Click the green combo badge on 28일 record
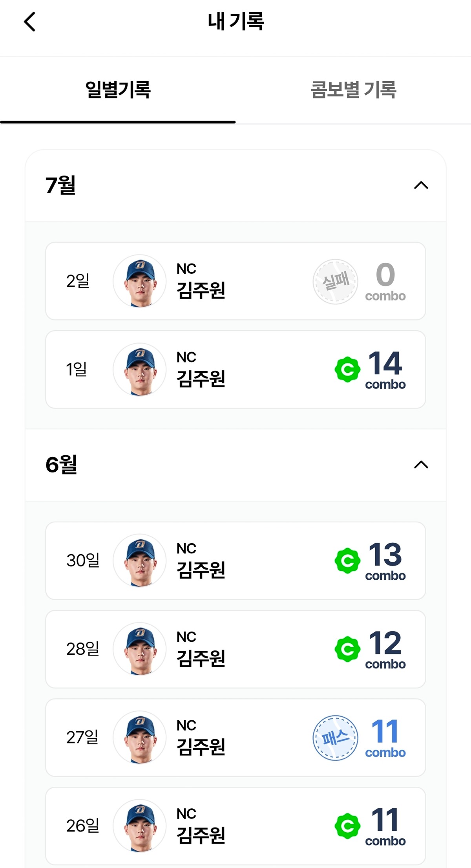 [347, 649]
